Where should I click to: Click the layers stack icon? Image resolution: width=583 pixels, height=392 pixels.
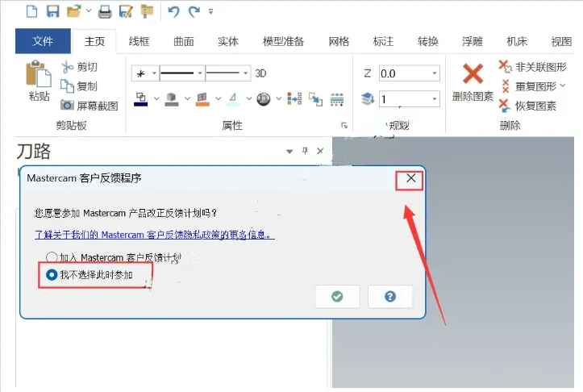(368, 99)
